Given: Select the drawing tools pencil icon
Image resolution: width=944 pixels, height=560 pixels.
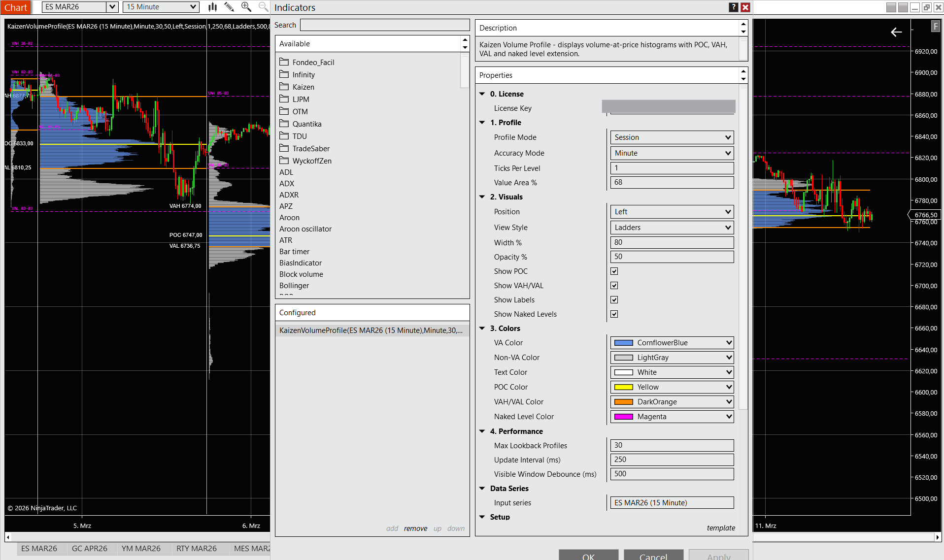Looking at the screenshot, I should 229,7.
